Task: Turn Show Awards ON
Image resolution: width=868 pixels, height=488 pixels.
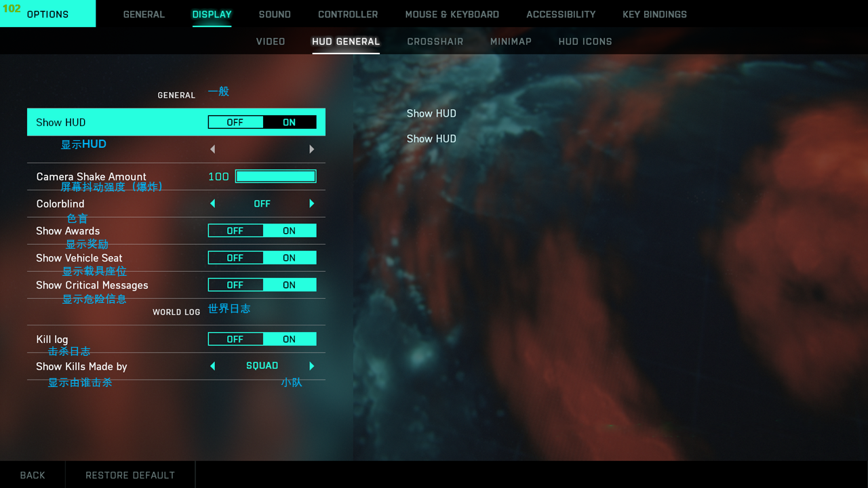Action: point(290,231)
